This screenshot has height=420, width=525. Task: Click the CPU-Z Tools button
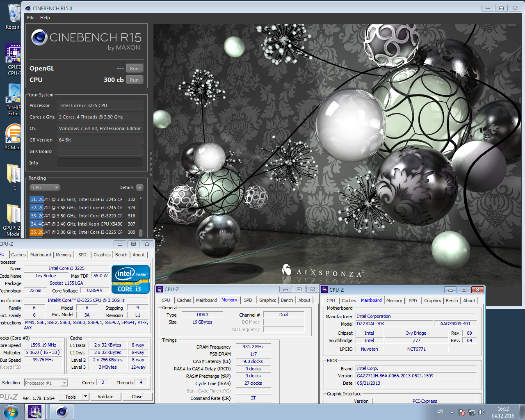coord(71,397)
